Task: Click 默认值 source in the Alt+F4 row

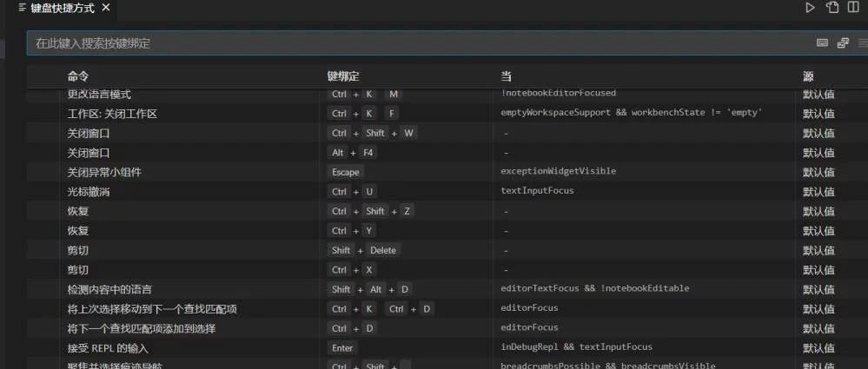Action: (x=818, y=153)
